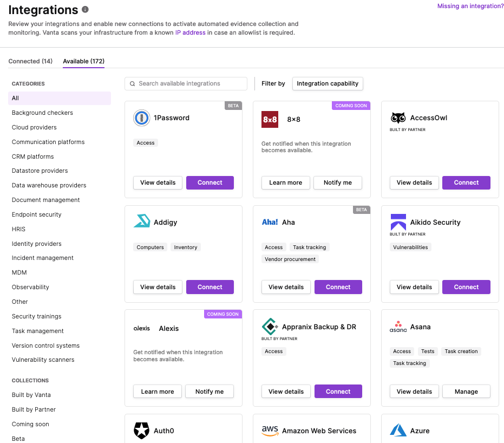Click the 8x8 red logo icon
This screenshot has width=504, height=443.
tap(270, 119)
